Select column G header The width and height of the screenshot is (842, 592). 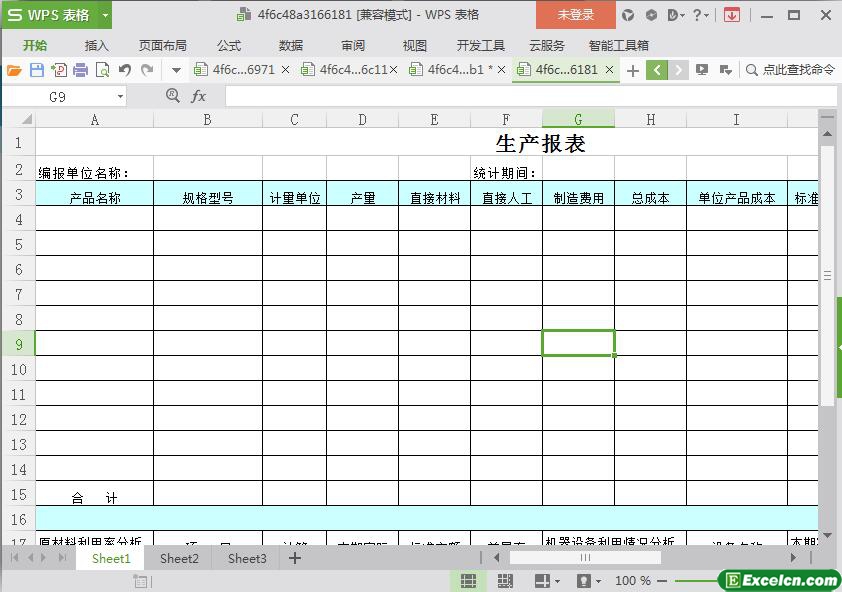click(578, 119)
